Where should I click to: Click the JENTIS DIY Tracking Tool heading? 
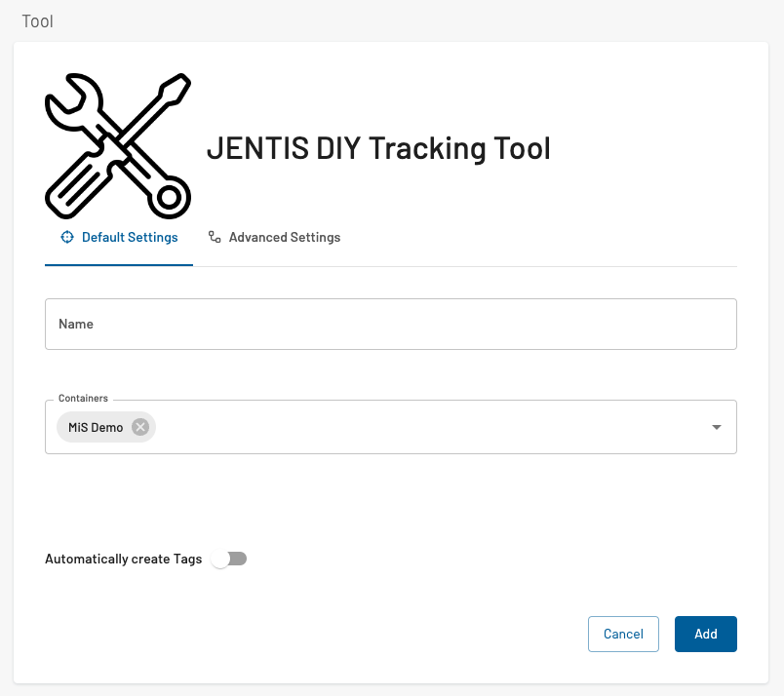(x=378, y=148)
